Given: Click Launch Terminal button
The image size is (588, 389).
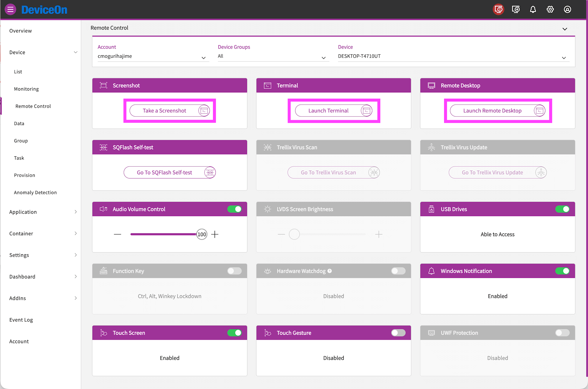Looking at the screenshot, I should [x=334, y=111].
